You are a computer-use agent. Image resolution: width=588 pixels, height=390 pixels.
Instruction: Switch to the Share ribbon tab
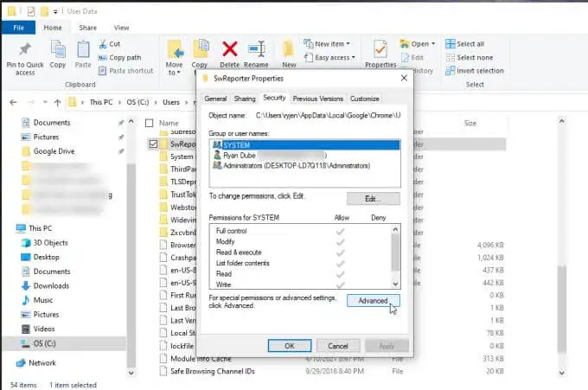(87, 28)
